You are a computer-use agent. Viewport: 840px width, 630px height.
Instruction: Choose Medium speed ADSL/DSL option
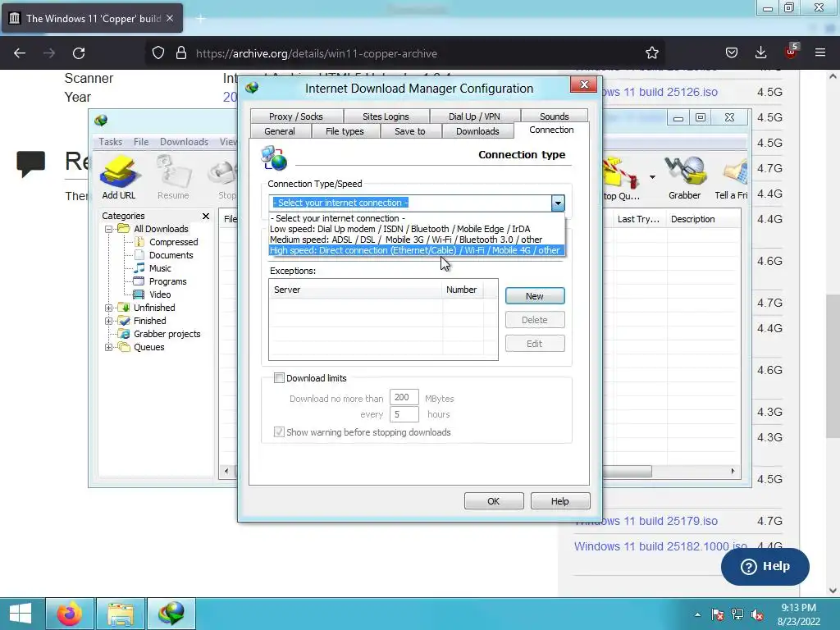pos(417,240)
